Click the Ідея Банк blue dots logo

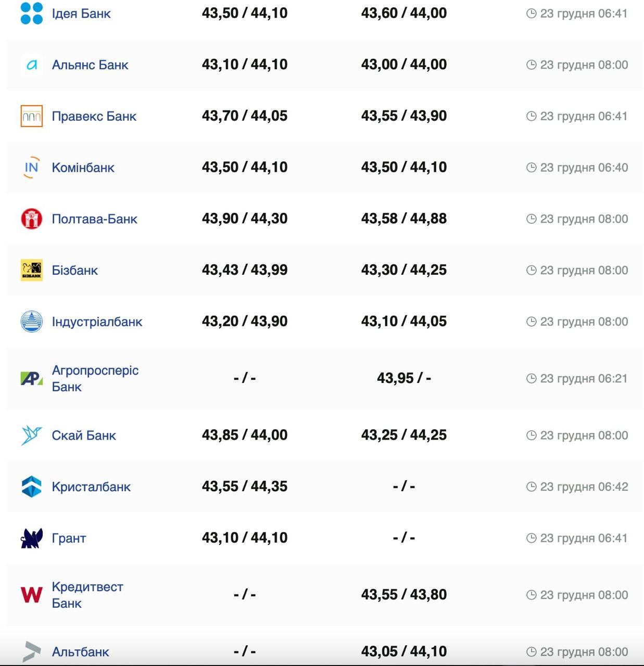(x=31, y=14)
